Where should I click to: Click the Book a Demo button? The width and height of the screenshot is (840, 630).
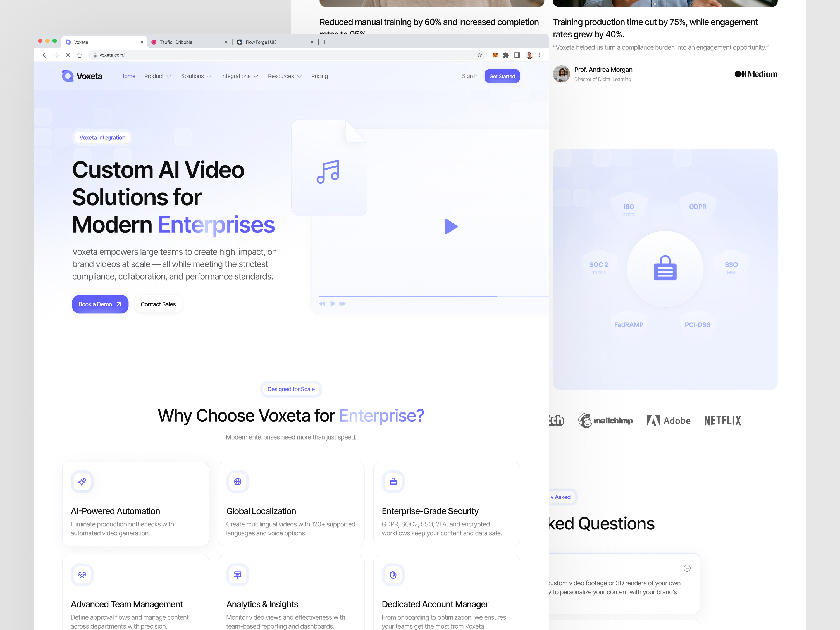coord(100,304)
